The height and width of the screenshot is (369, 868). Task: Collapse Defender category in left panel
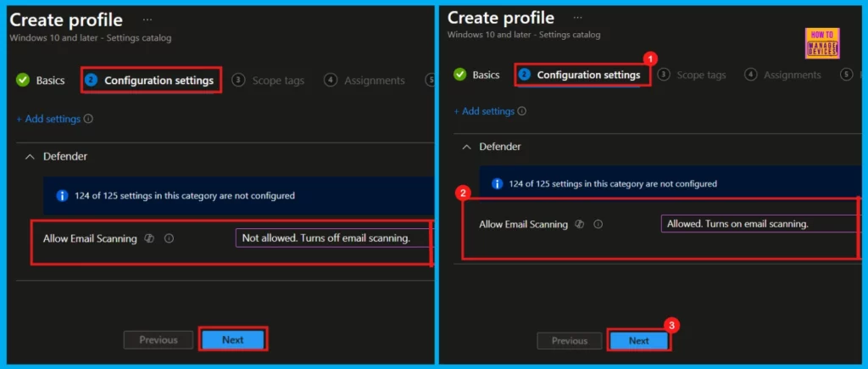pyautogui.click(x=31, y=157)
